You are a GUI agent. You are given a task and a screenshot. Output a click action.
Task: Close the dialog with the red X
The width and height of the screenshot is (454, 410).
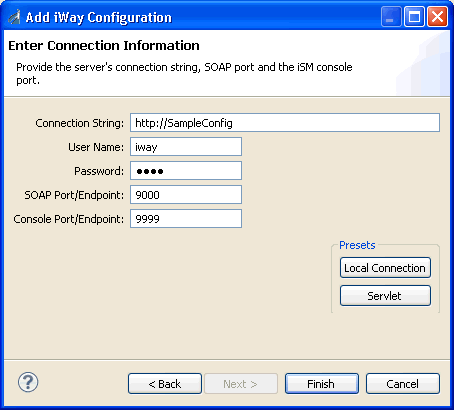(x=437, y=17)
